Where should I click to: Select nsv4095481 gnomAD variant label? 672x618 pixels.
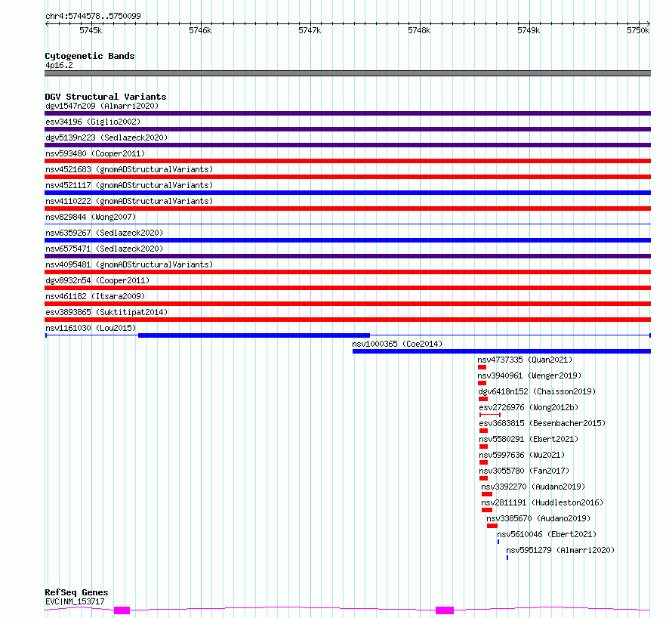point(129,264)
